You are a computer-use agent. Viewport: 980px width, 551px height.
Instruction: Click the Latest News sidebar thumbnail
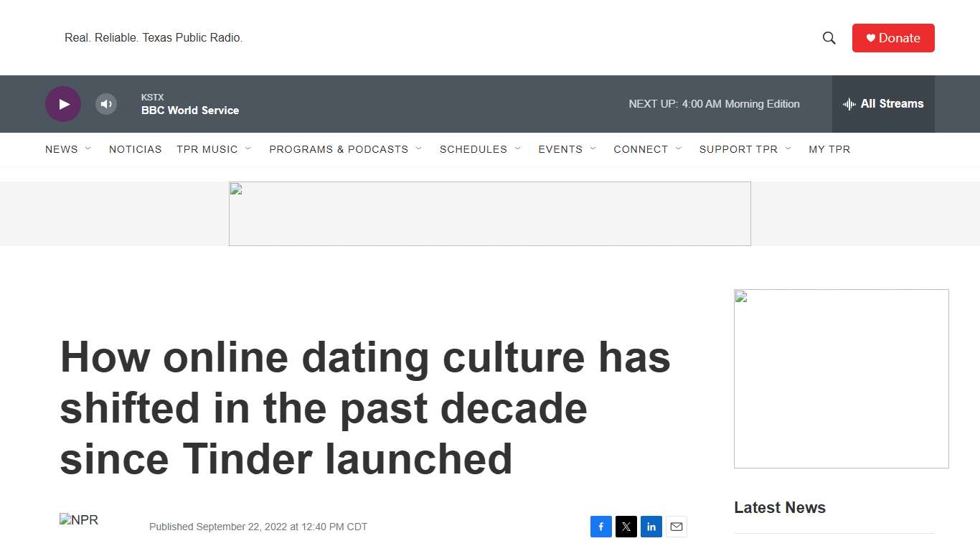tap(841, 378)
